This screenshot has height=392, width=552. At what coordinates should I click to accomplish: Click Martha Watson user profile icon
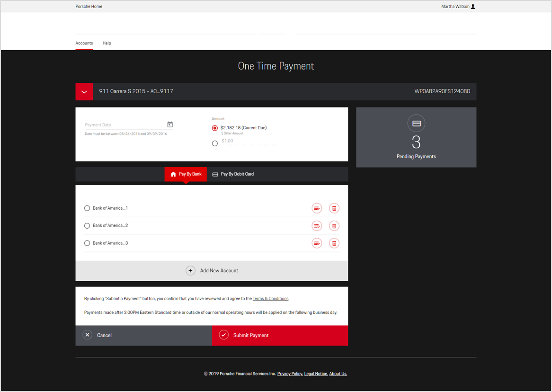coord(473,7)
